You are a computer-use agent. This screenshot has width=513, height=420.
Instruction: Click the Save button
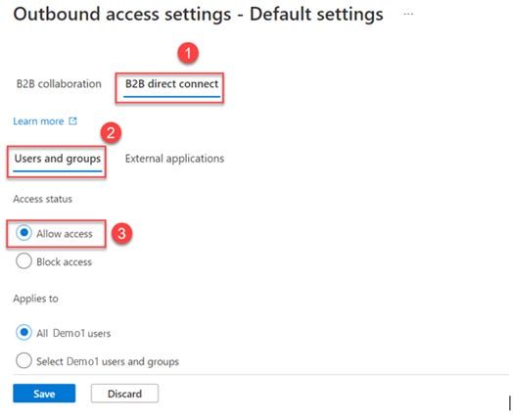click(44, 394)
